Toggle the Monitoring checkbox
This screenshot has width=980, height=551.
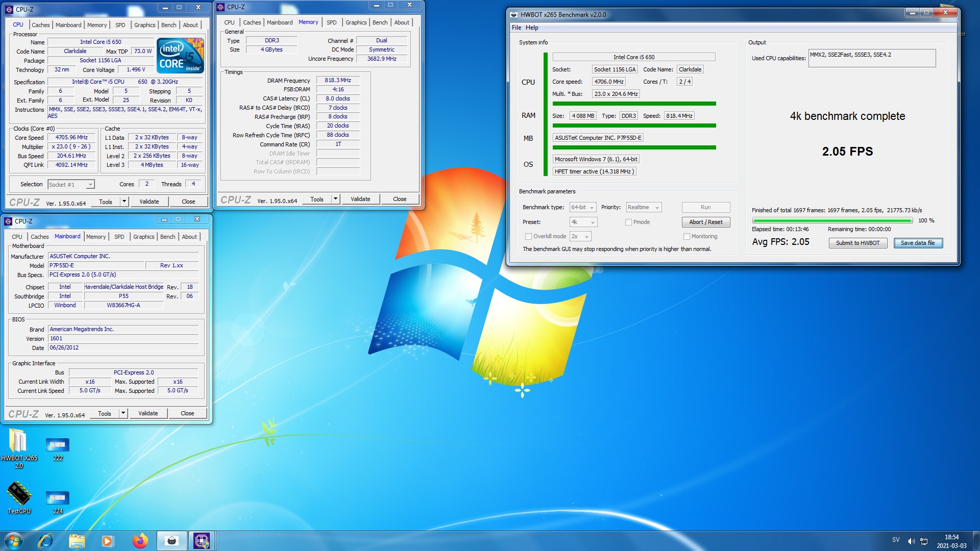[x=687, y=236]
